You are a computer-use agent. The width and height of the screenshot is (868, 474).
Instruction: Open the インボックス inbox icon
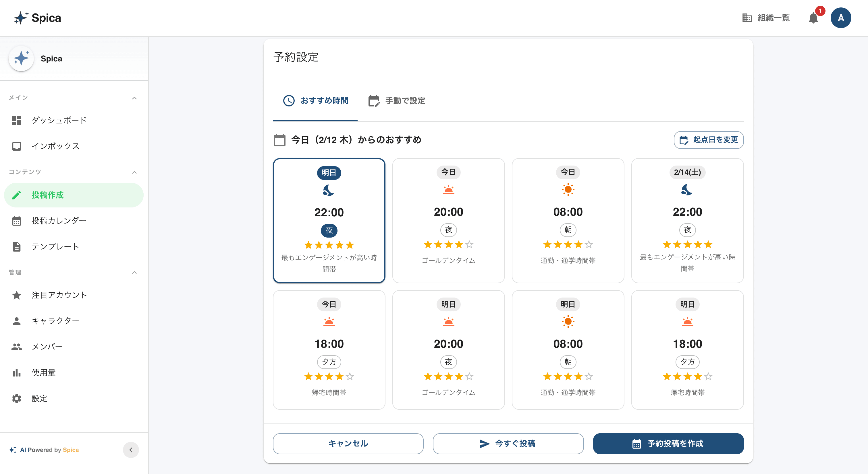pyautogui.click(x=16, y=146)
